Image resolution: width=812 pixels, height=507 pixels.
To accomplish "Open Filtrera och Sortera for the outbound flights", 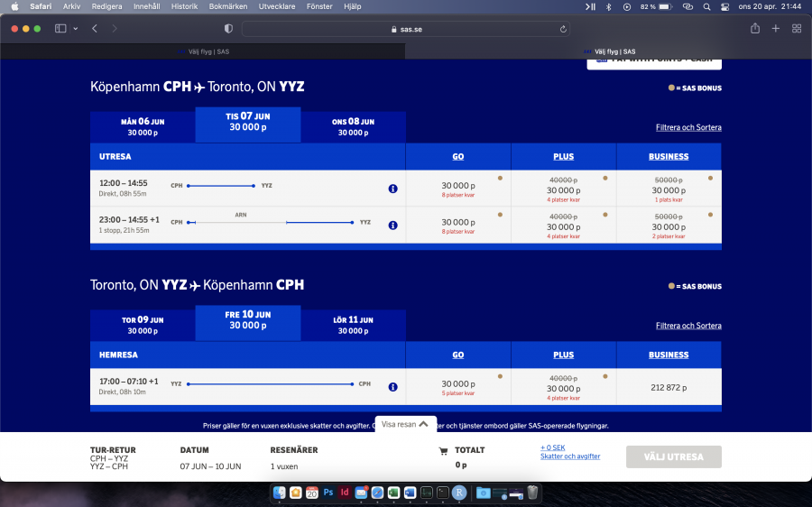I will [688, 127].
